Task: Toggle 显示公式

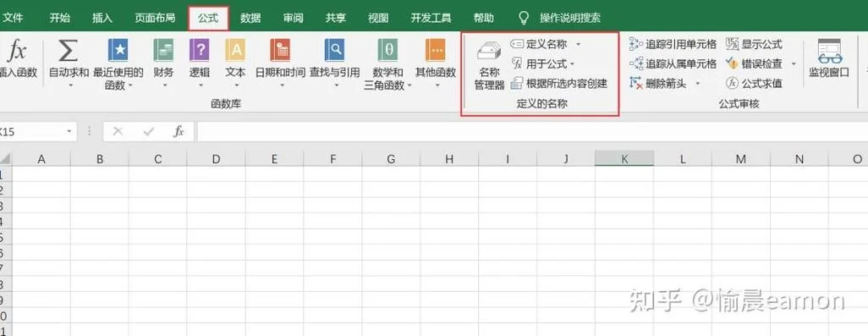Action: [754, 44]
